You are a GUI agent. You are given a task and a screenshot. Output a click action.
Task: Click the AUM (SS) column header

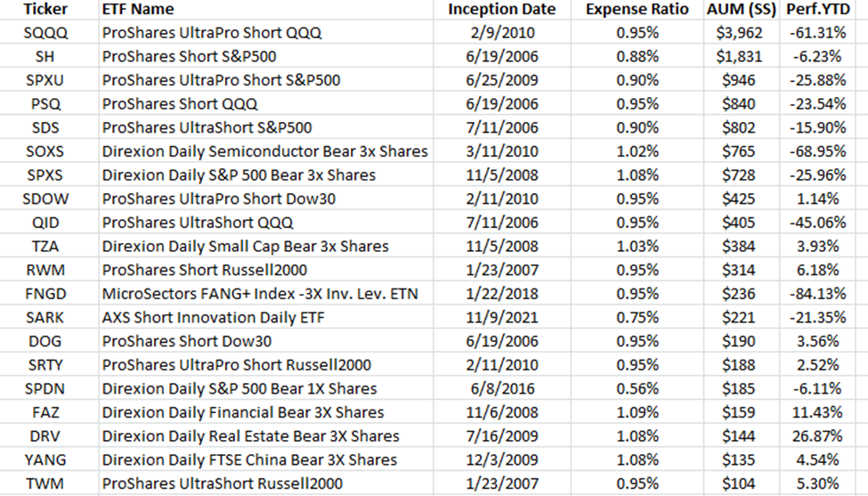pyautogui.click(x=740, y=10)
